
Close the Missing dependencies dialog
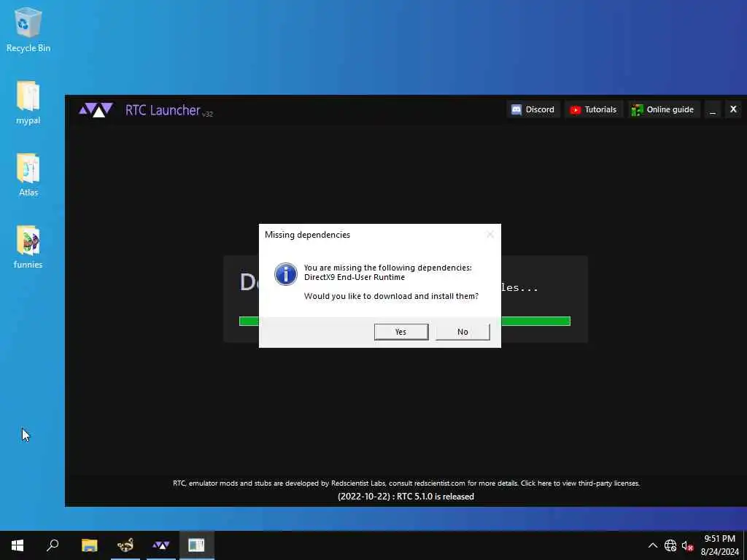point(489,235)
